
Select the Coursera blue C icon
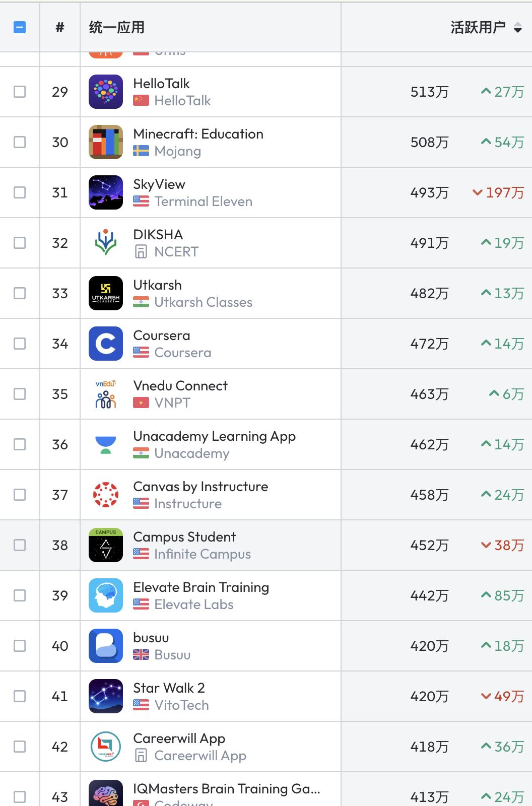(x=106, y=344)
